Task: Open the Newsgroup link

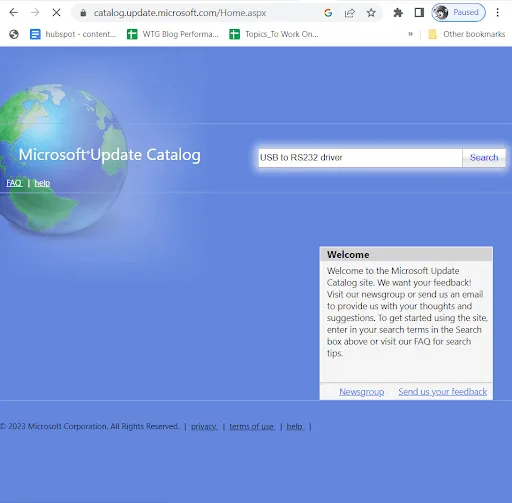Action: 362,392
